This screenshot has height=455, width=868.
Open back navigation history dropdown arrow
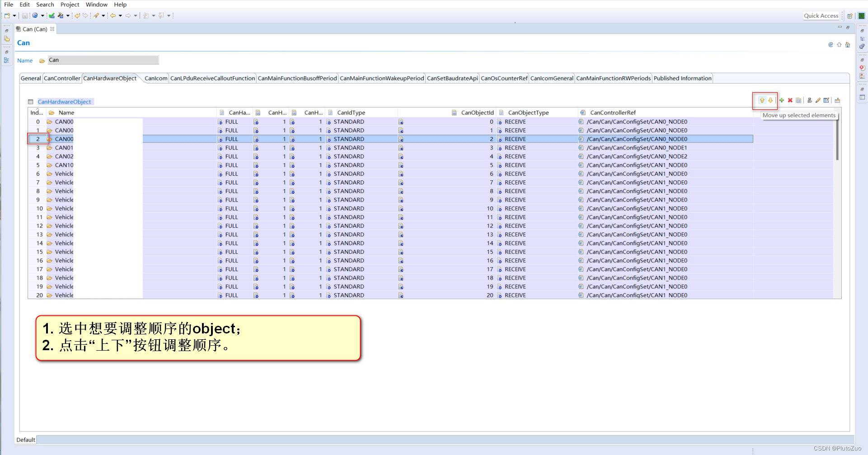[120, 15]
